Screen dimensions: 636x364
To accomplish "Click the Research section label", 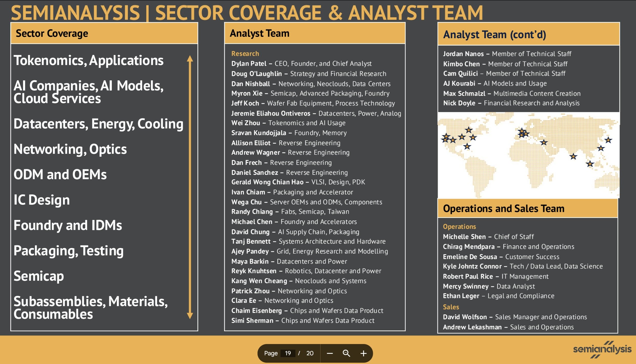I will 245,53.
